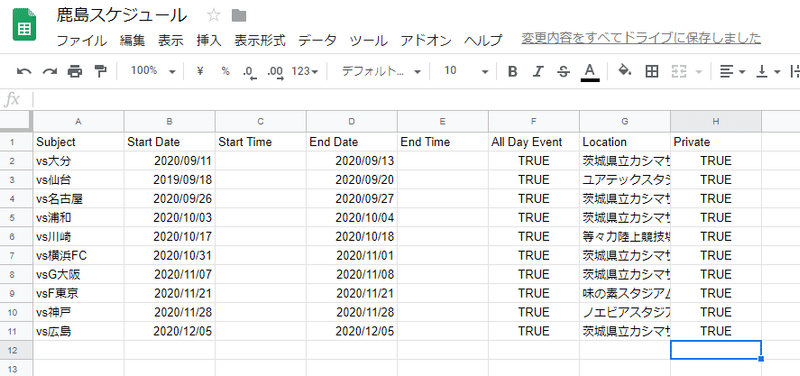Increase decimal places icon

[x=276, y=72]
